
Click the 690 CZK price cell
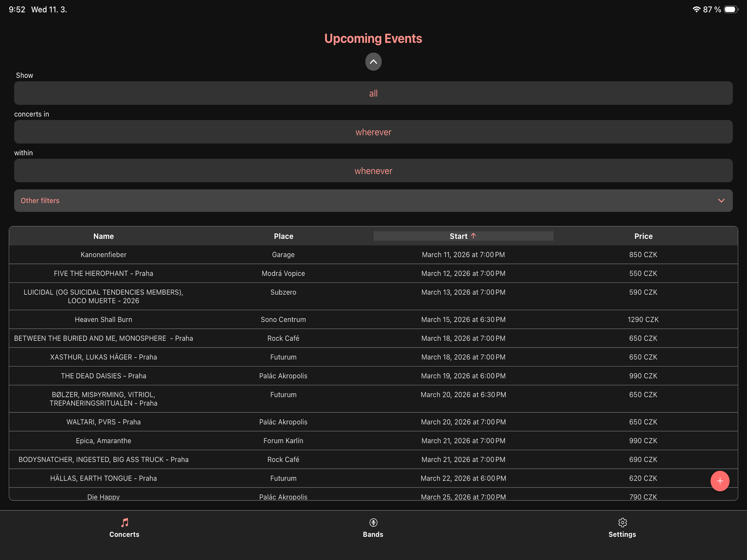pyautogui.click(x=643, y=460)
